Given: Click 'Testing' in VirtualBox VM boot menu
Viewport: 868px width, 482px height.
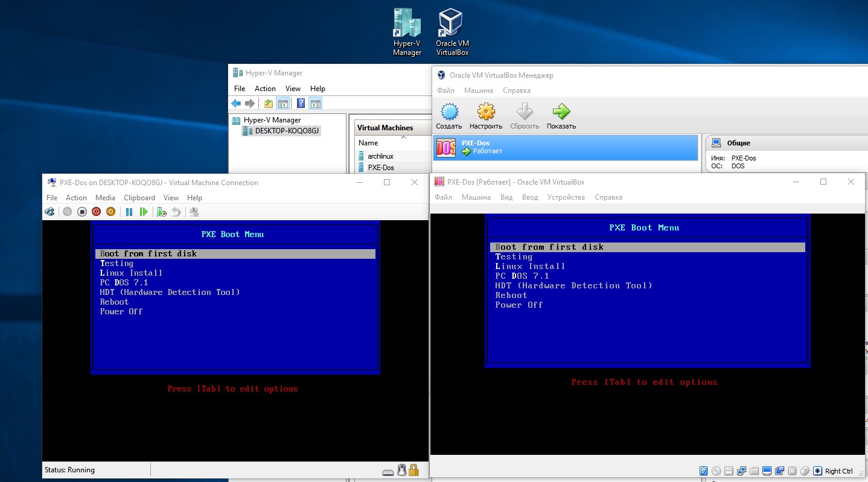Looking at the screenshot, I should (514, 256).
